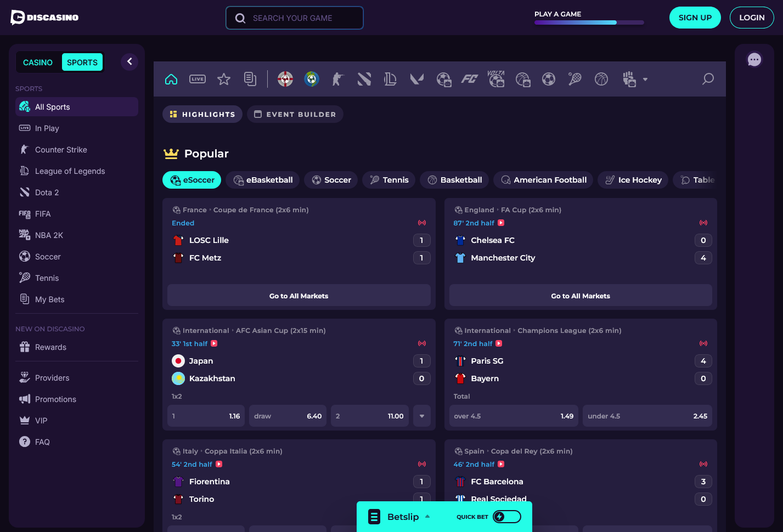This screenshot has height=532, width=783.
Task: Open the FAQ sidebar link
Action: [77, 442]
